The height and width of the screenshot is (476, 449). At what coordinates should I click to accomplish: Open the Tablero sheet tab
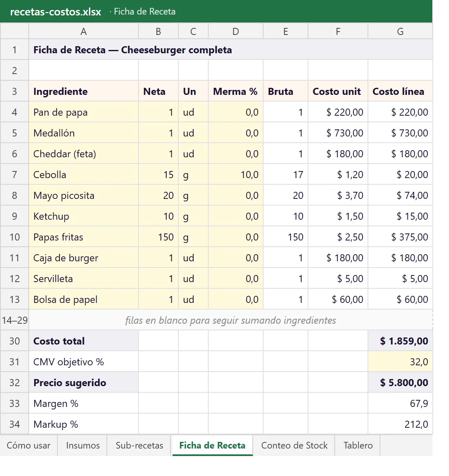point(358,445)
